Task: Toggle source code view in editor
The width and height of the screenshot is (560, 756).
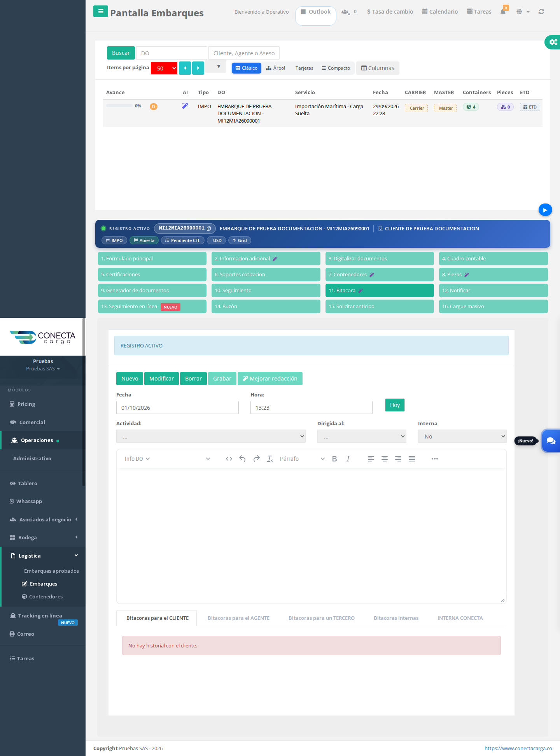Action: [229, 459]
